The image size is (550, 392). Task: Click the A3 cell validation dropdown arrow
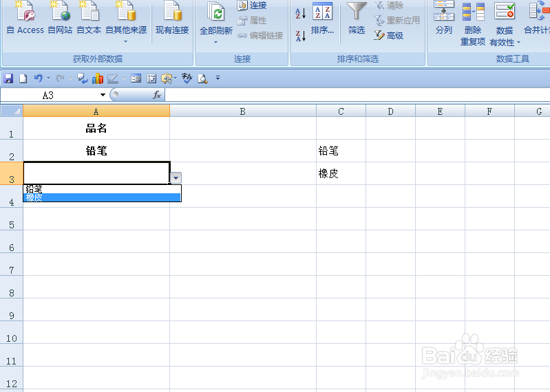[176, 178]
